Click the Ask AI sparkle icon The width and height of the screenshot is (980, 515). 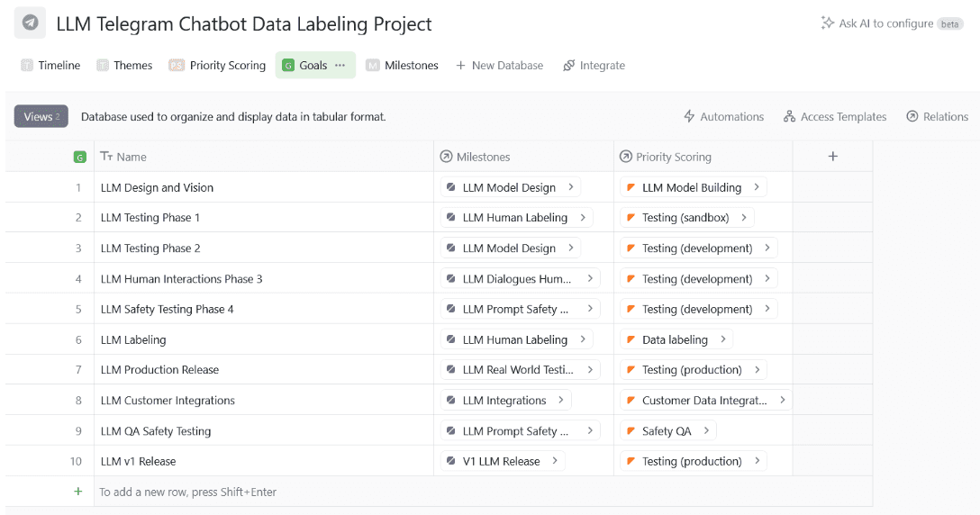[x=827, y=23]
